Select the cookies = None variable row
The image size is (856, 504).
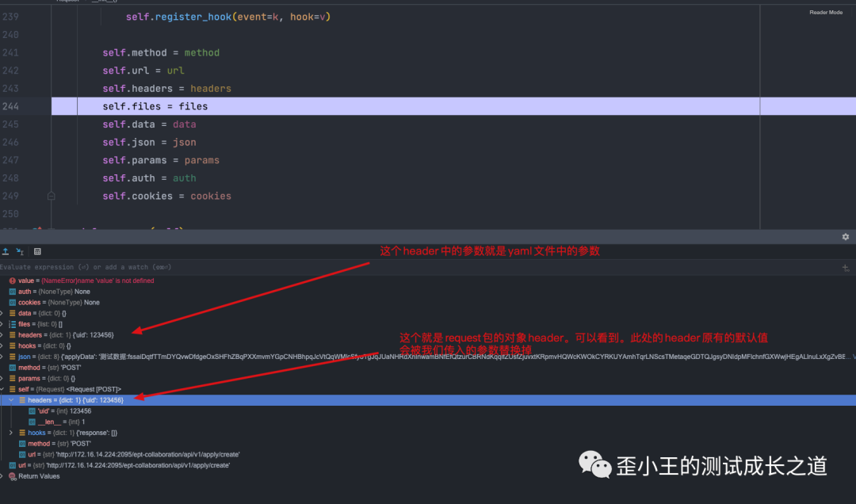point(428,303)
